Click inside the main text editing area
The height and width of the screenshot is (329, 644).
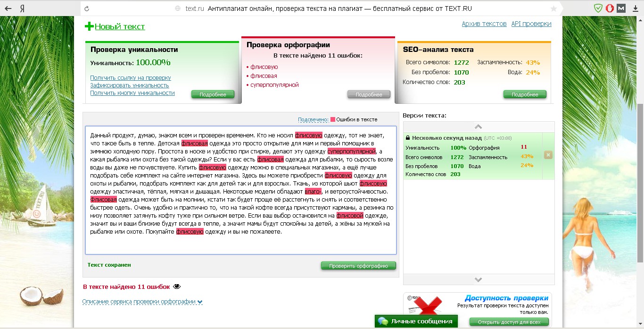[240, 190]
